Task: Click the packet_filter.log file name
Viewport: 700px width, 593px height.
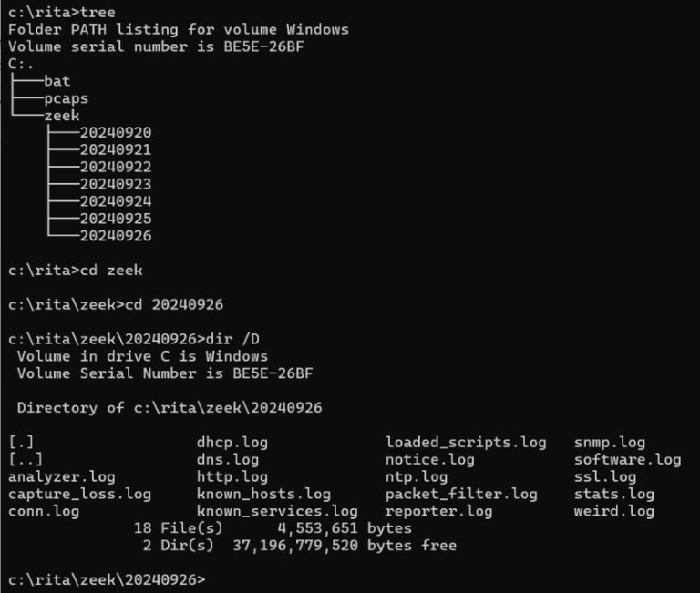Action: coord(461,494)
